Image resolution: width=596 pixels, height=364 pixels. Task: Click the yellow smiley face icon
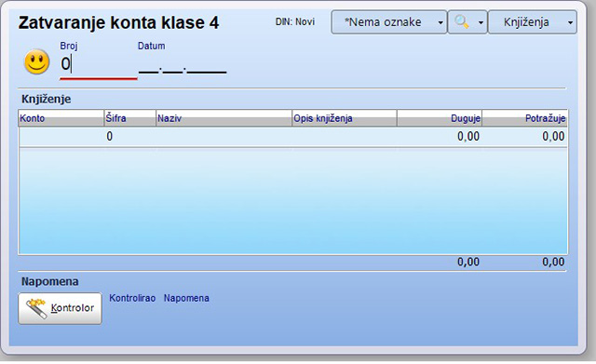pos(37,62)
